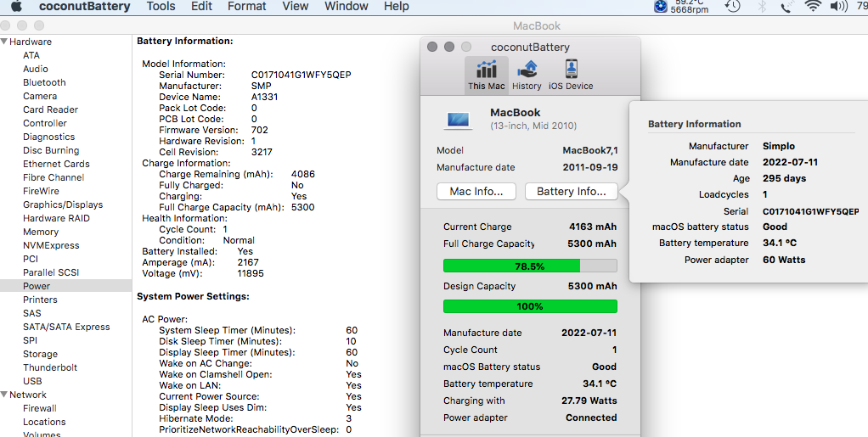The width and height of the screenshot is (868, 437).
Task: Select Thunderbolt in the sidebar
Action: point(50,367)
